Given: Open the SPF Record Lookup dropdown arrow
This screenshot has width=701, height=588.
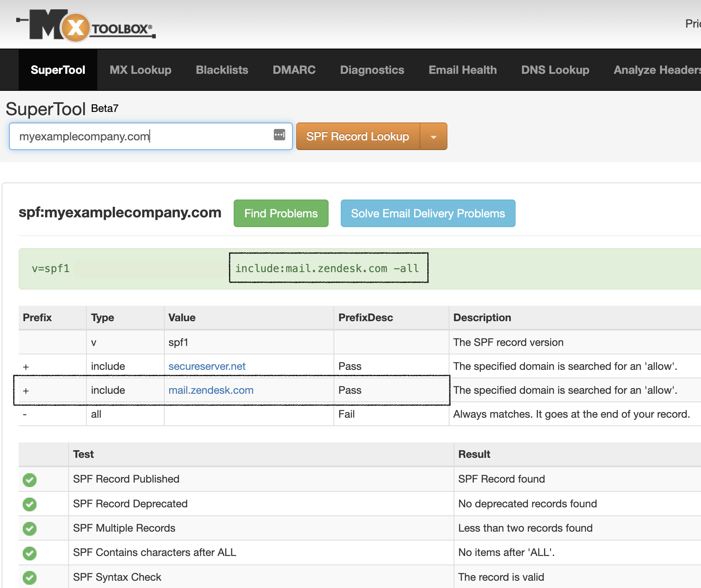Looking at the screenshot, I should (x=434, y=137).
